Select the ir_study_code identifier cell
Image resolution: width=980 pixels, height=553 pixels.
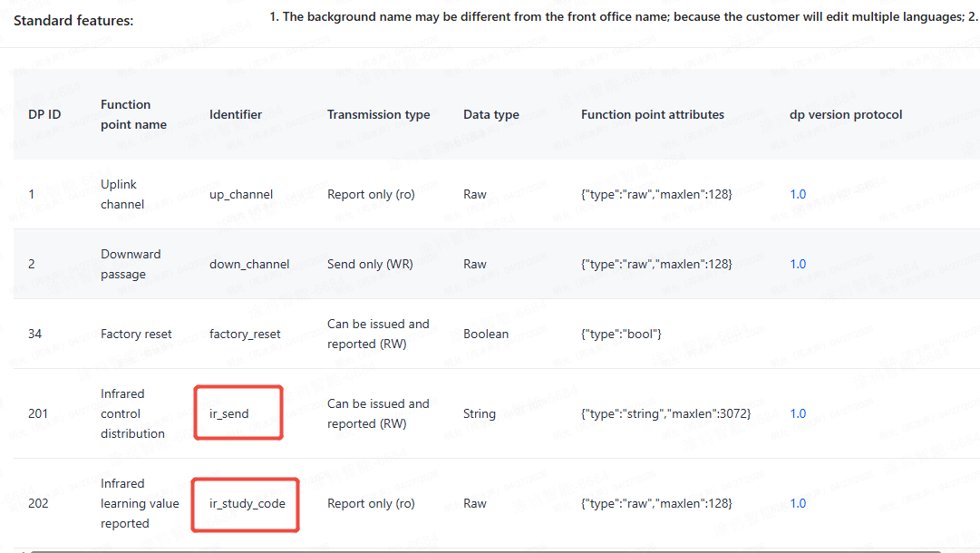tap(247, 503)
